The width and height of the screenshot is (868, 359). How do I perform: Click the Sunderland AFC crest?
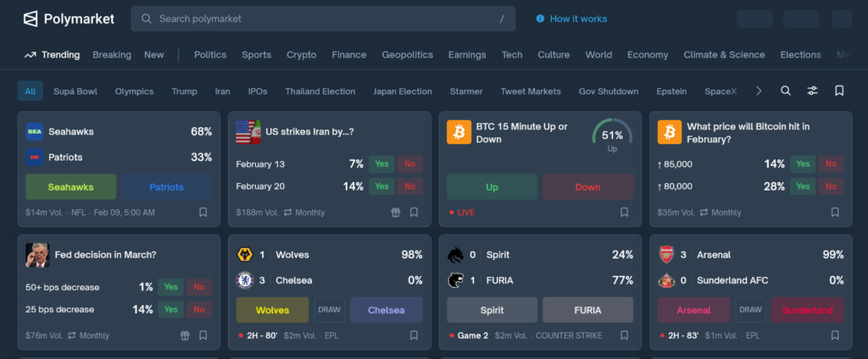coord(666,280)
